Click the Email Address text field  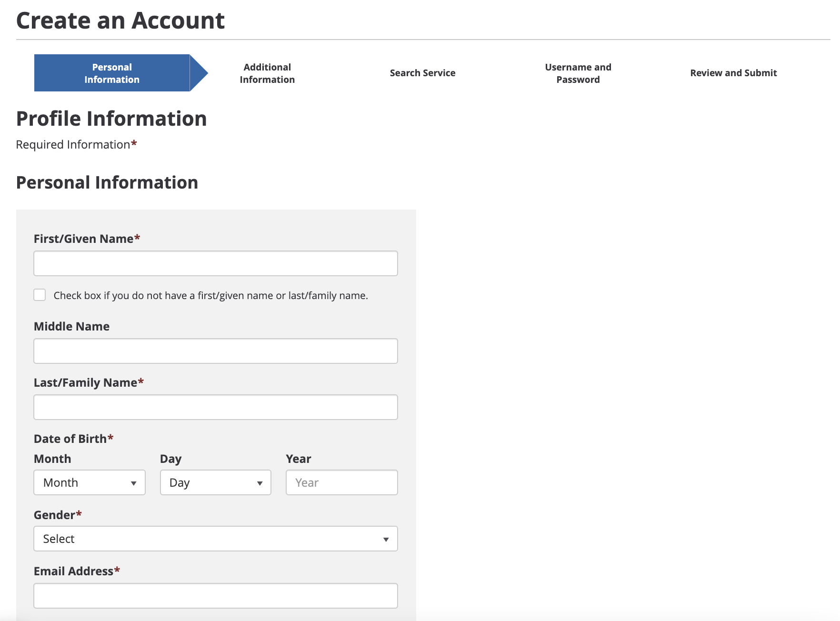pyautogui.click(x=216, y=596)
